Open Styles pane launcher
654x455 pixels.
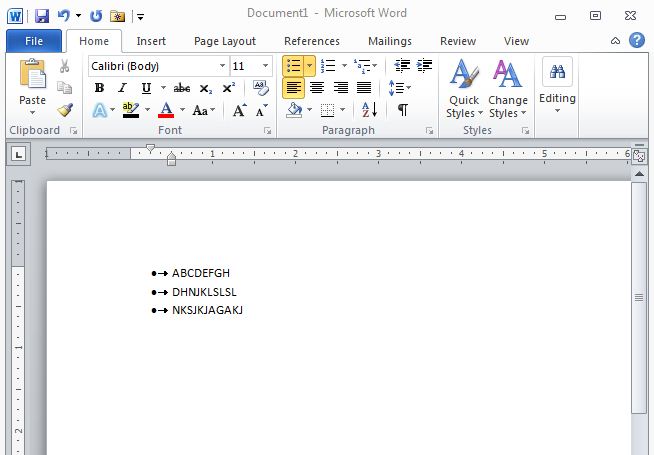click(x=526, y=131)
